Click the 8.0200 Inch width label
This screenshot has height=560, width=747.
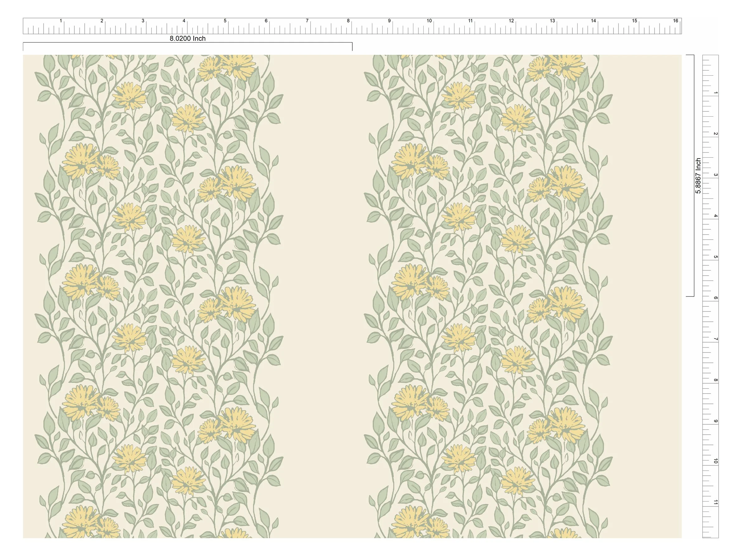click(187, 39)
